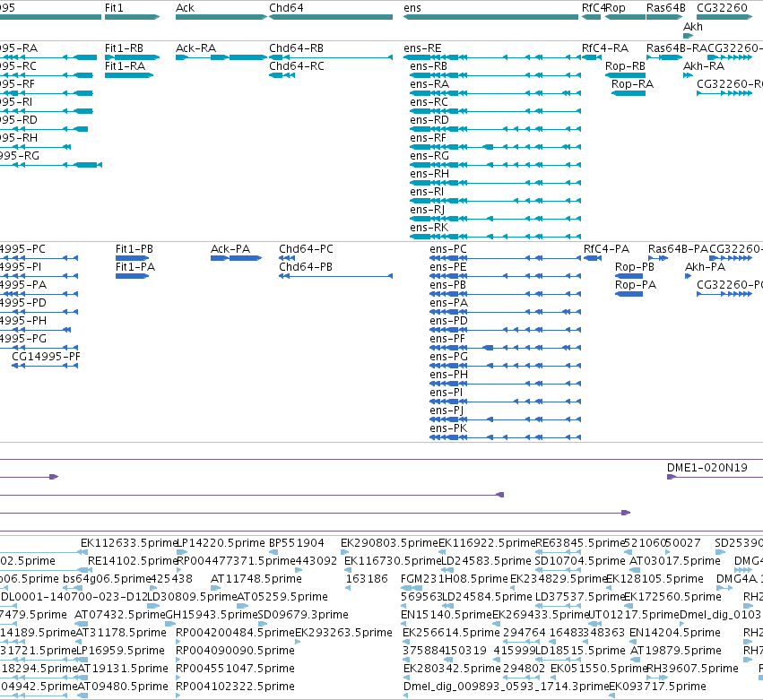Click the RfC4-RA transcript label
This screenshot has width=763, height=700.
tap(605, 48)
